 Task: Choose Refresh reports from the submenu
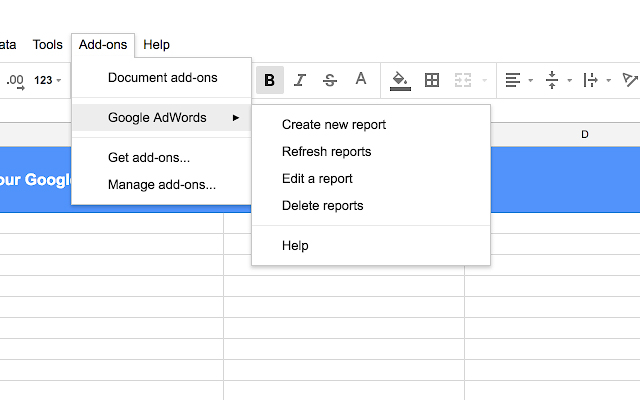coord(327,152)
